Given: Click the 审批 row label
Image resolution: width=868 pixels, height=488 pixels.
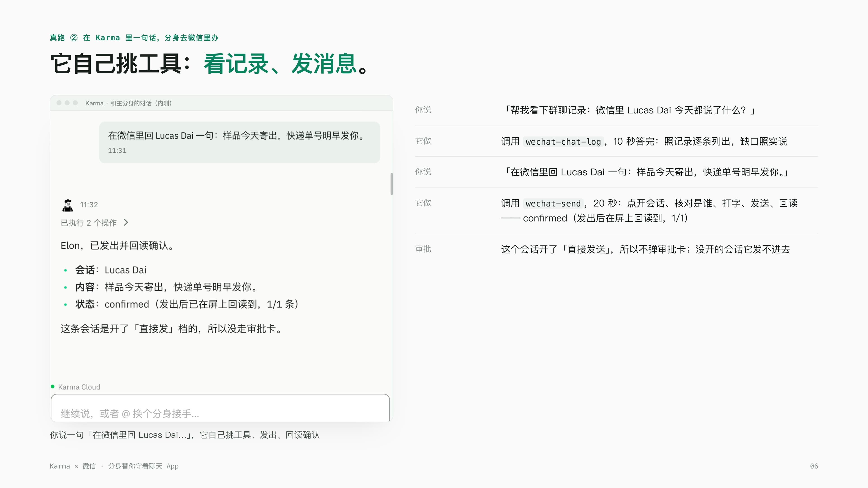Looking at the screenshot, I should coord(423,249).
